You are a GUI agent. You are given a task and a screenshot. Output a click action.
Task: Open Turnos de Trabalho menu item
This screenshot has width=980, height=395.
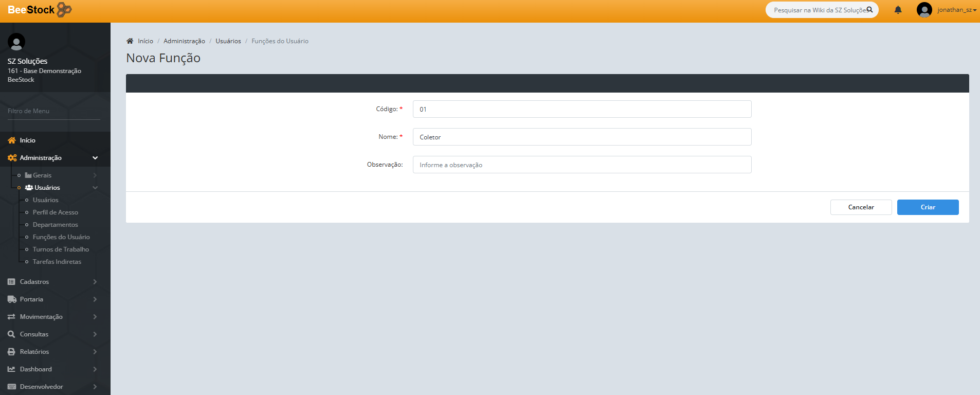(61, 249)
